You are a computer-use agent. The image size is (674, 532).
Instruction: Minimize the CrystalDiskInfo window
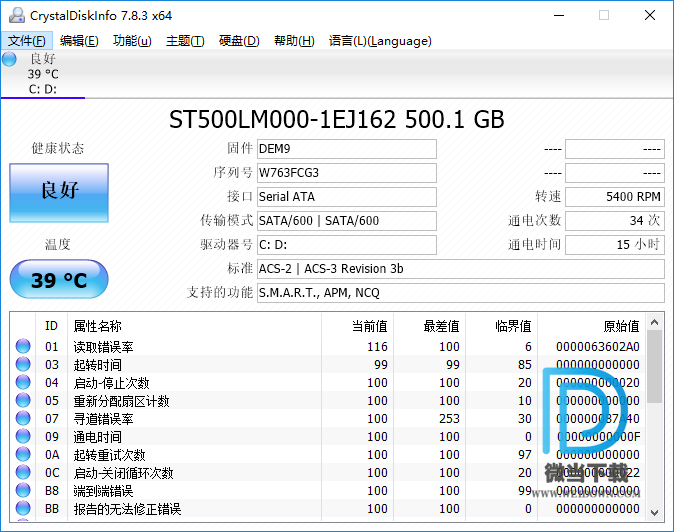(x=559, y=15)
